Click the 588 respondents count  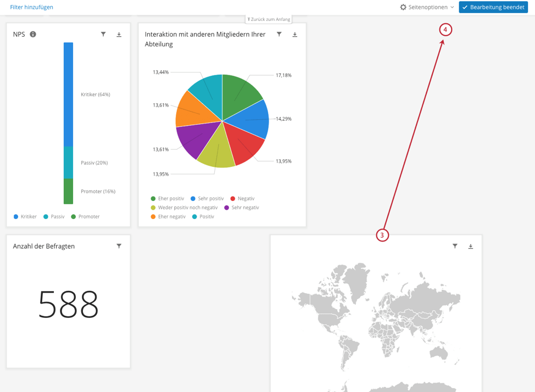point(68,304)
